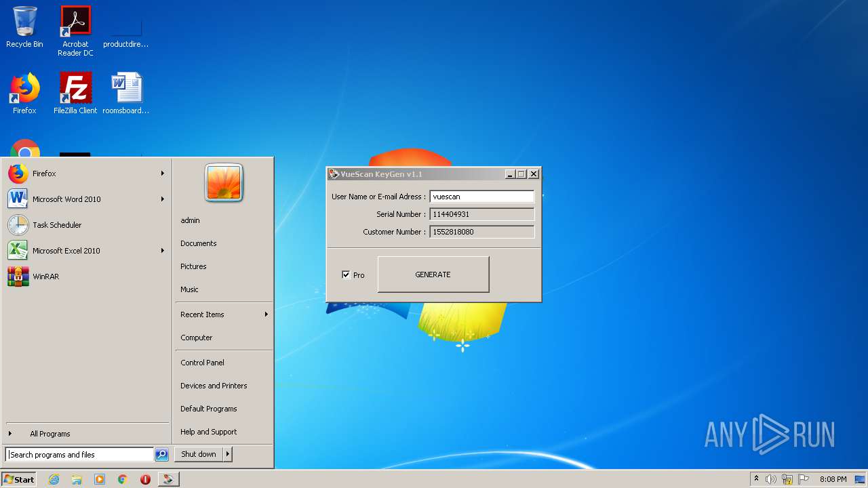The image size is (868, 488).
Task: Open the admin user folder
Action: click(190, 220)
